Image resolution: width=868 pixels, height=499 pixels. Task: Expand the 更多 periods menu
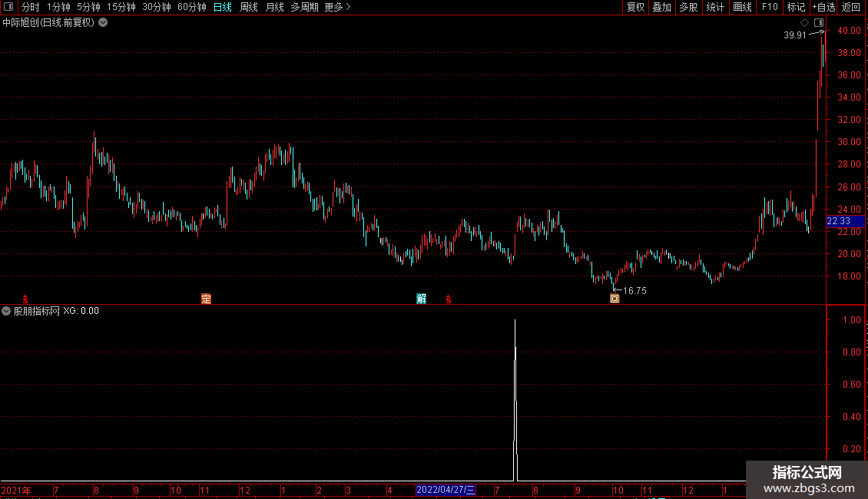point(337,7)
